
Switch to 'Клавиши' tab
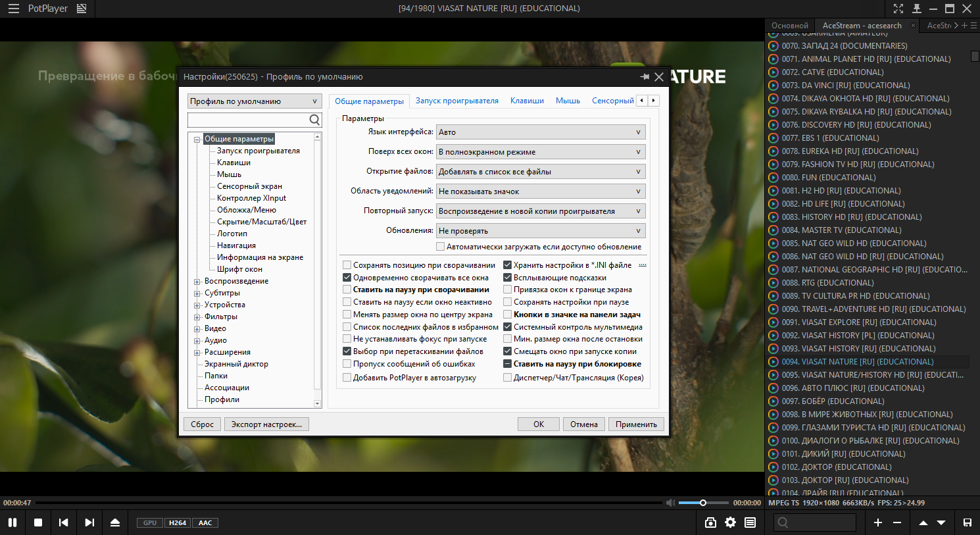pyautogui.click(x=527, y=101)
